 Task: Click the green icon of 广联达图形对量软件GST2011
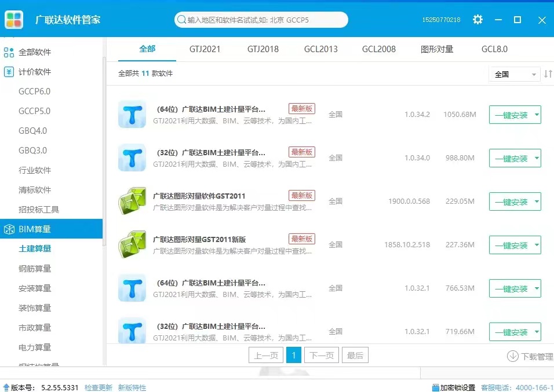[x=132, y=201]
